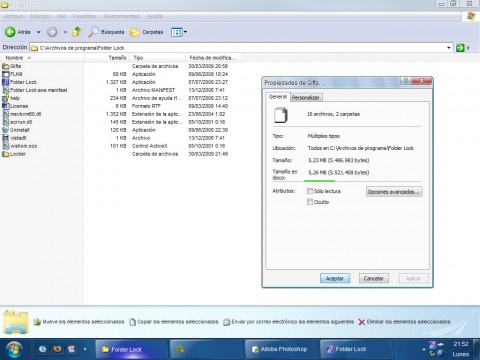
Task: Select the Folder Lock.exe.manifest file icon
Action: coord(6,90)
